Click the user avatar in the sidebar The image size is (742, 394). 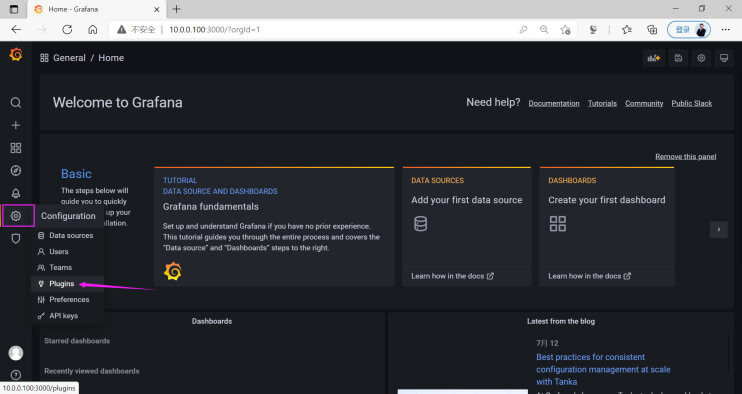click(x=16, y=353)
